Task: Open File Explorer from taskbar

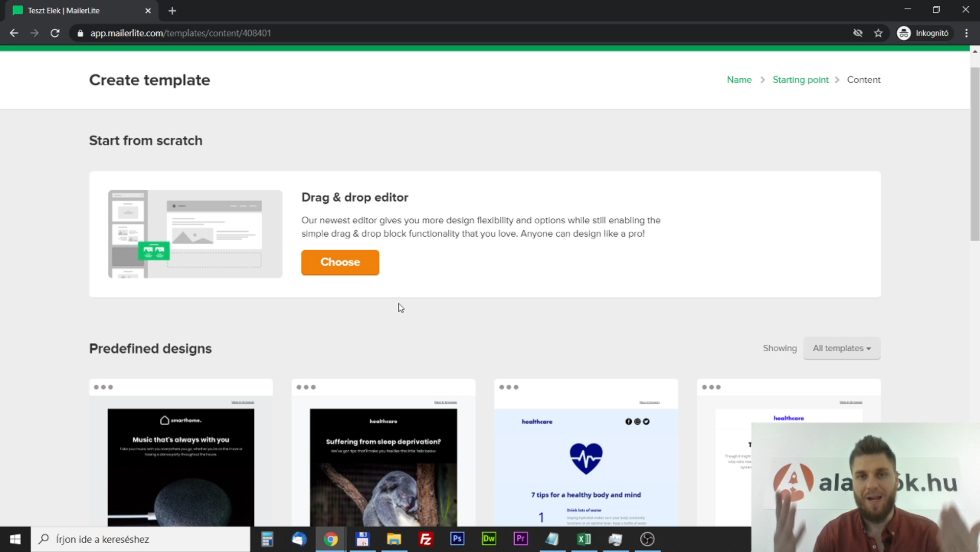Action: point(394,539)
